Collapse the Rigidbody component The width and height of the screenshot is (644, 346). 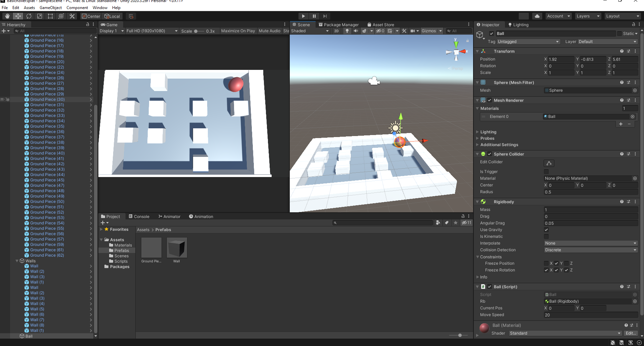477,202
